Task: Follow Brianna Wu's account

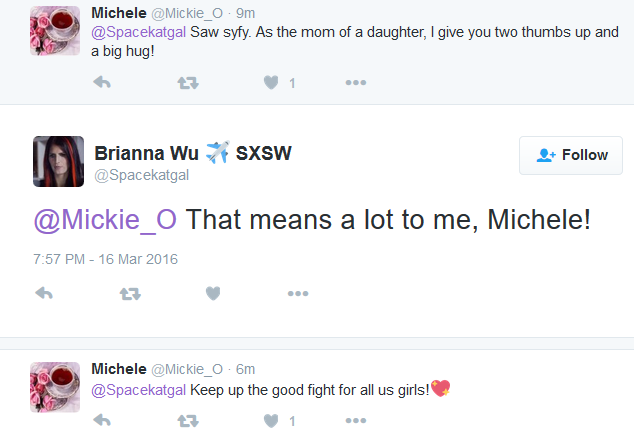Action: point(571,155)
